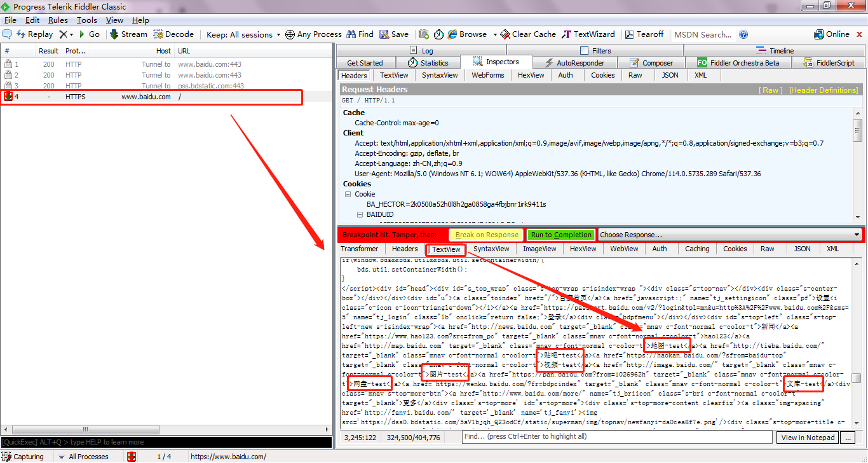Select the response Transformer tab
Screen dimensions: 868x463
point(360,249)
